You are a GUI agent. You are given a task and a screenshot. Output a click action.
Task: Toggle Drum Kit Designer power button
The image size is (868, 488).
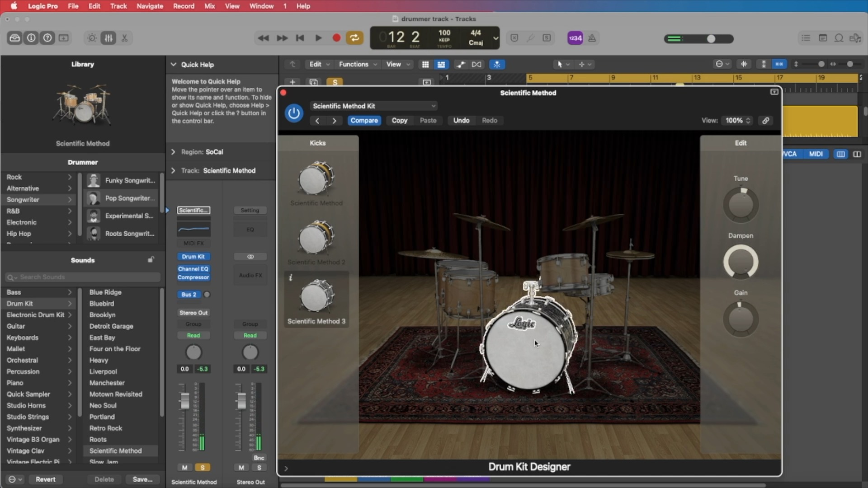pyautogui.click(x=294, y=113)
